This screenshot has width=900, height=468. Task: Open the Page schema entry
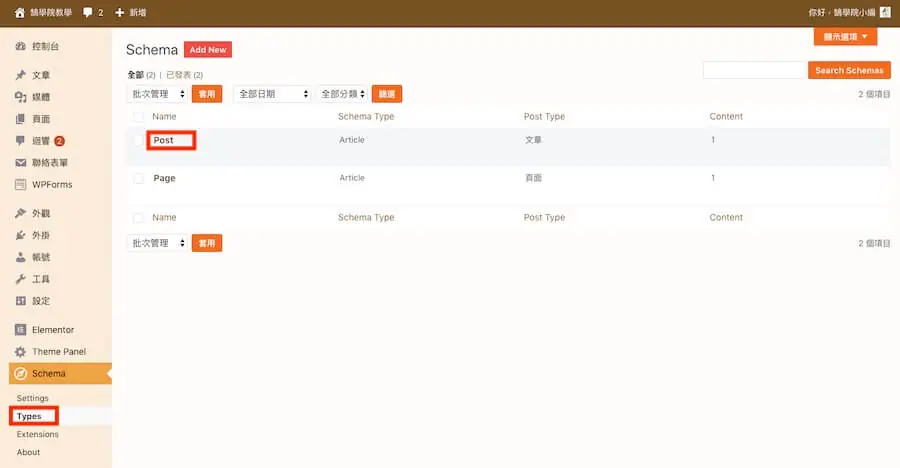point(164,178)
